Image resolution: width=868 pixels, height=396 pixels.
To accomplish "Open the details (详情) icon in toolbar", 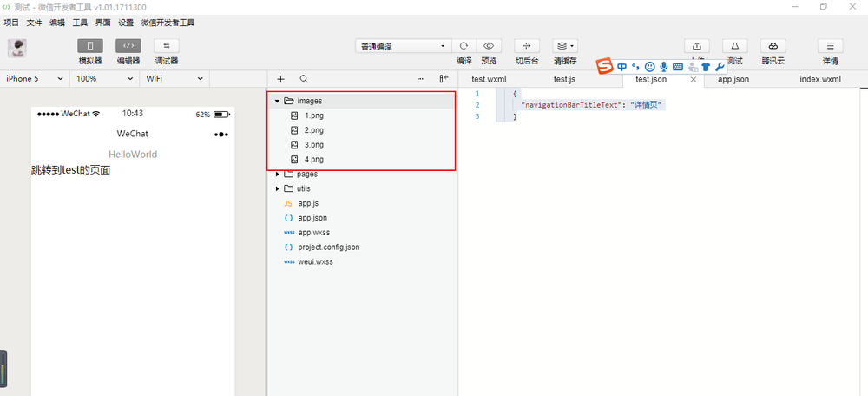I will pos(830,46).
